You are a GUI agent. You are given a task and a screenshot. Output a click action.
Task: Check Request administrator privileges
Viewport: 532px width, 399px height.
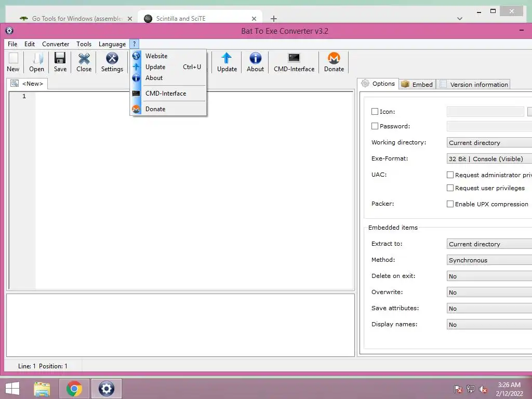coord(450,175)
